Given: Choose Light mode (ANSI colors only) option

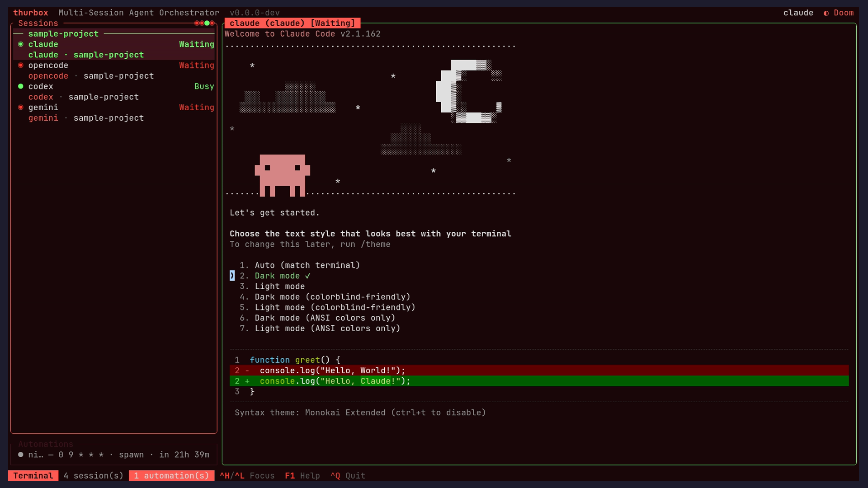Looking at the screenshot, I should pyautogui.click(x=320, y=328).
